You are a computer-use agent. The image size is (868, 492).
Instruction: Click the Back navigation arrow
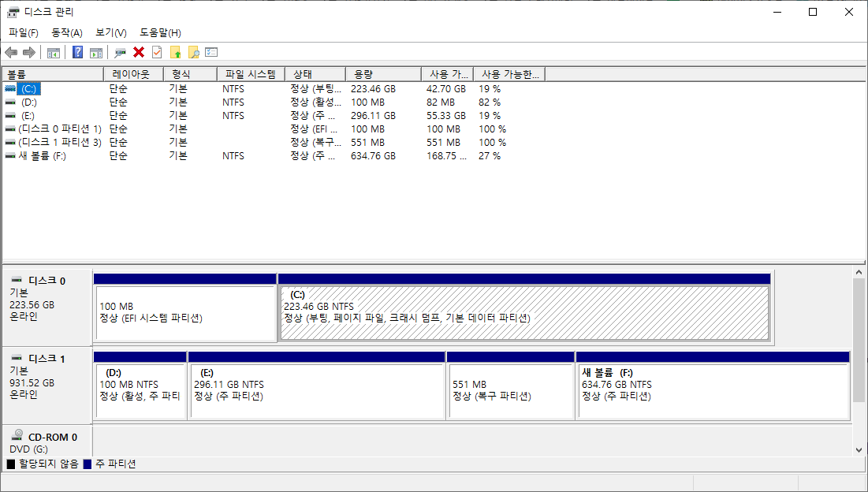pyautogui.click(x=10, y=52)
